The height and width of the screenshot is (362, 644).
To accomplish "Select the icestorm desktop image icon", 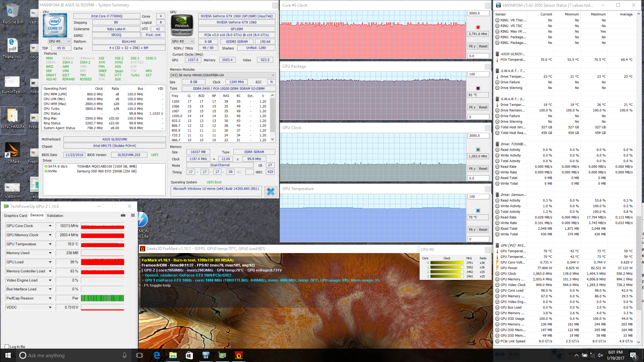I will click(13, 190).
